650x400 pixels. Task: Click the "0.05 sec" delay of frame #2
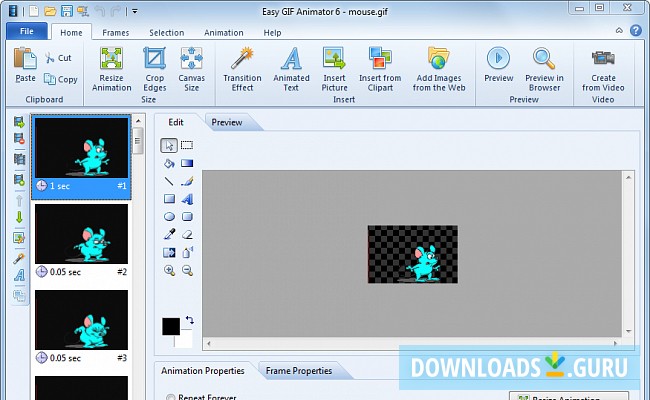click(x=65, y=272)
